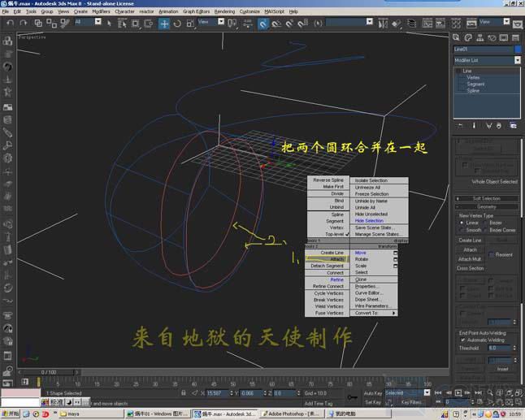Click Go to End playback button
This screenshot has height=420, width=525.
pyautogui.click(x=478, y=392)
